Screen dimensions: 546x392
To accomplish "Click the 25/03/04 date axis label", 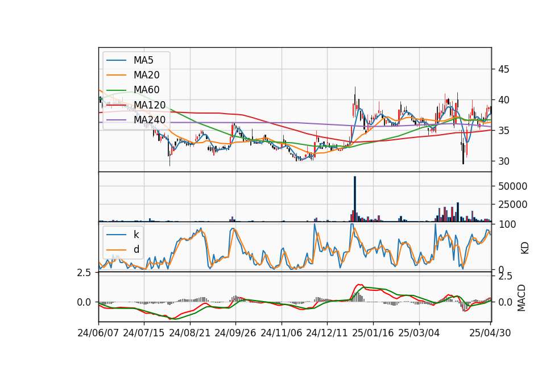I will coord(419,333).
